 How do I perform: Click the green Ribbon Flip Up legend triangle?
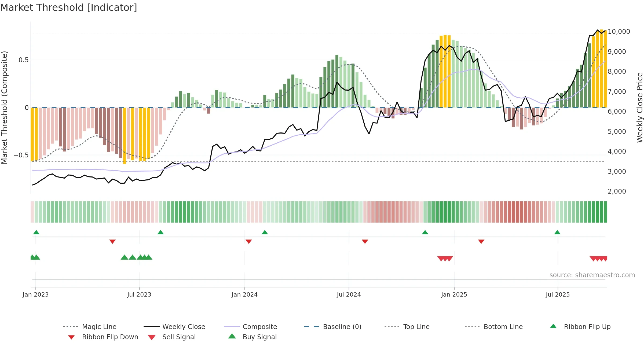[x=553, y=326]
